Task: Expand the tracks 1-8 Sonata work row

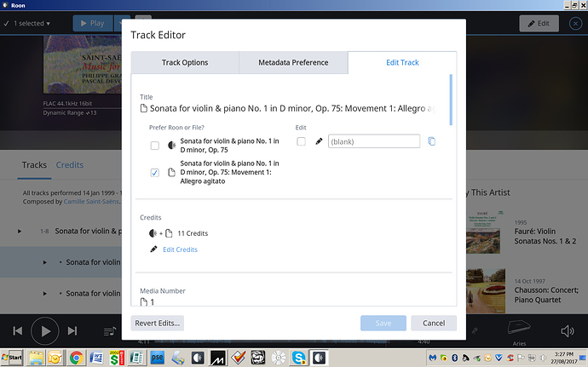Action: click(20, 232)
